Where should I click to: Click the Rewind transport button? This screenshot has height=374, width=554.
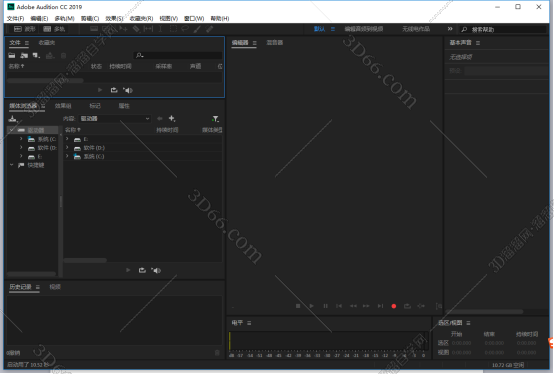[353, 306]
